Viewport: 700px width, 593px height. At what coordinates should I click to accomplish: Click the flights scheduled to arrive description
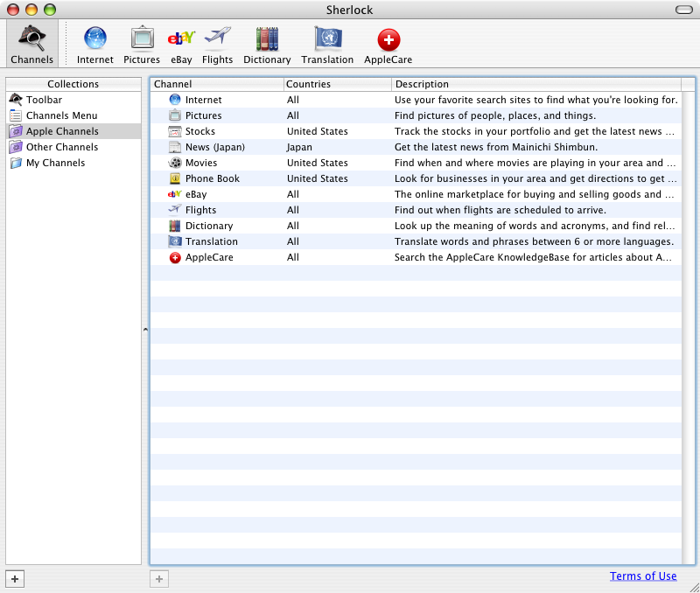click(500, 210)
